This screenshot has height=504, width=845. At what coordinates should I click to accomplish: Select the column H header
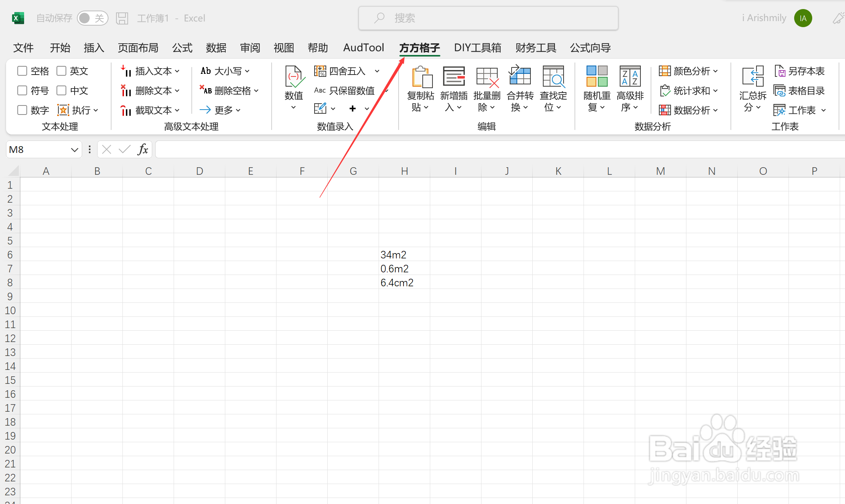point(404,171)
